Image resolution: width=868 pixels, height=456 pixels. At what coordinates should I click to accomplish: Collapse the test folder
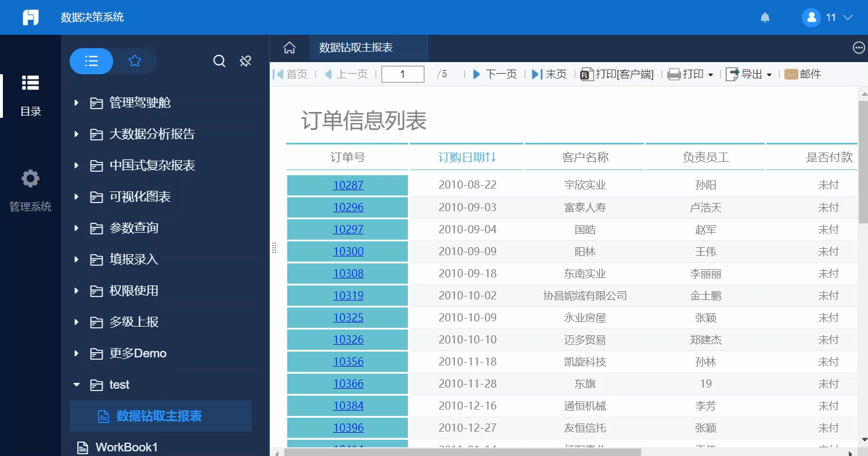76,385
